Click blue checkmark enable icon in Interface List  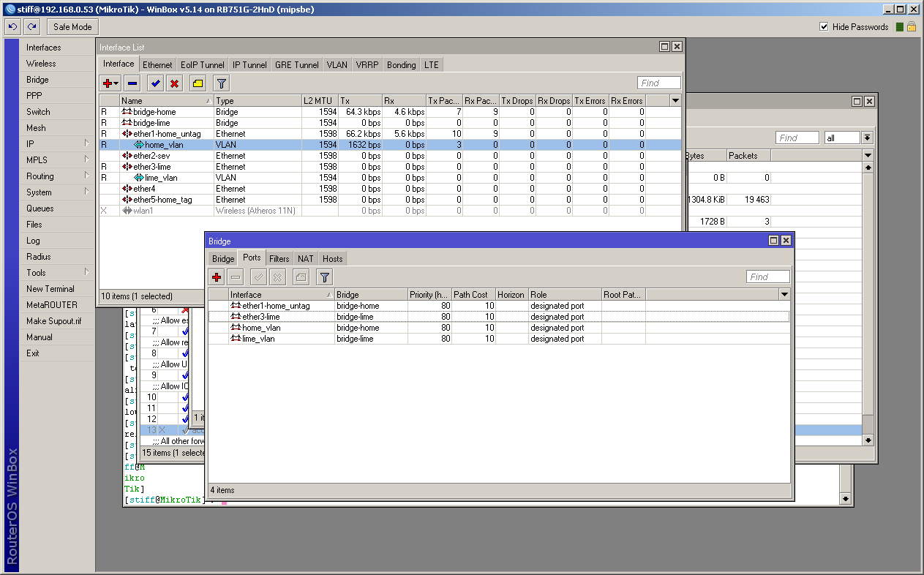[154, 83]
